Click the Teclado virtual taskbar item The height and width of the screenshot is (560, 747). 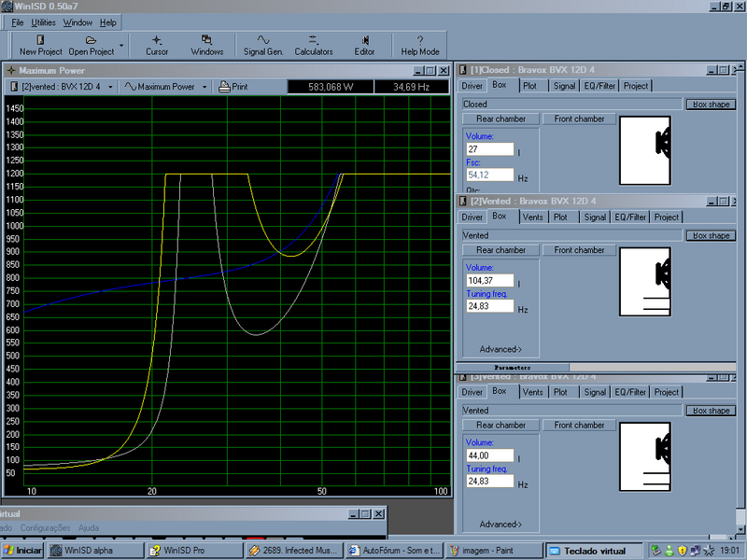[594, 550]
